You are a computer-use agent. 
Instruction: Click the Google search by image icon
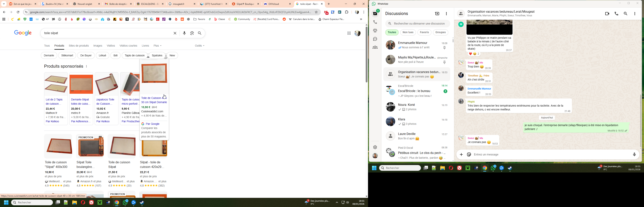coord(192,33)
